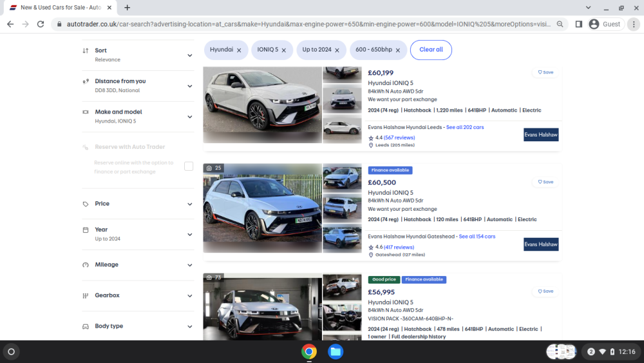Reload the Auto Trader page
Viewport: 644px width, 363px height.
click(x=40, y=25)
